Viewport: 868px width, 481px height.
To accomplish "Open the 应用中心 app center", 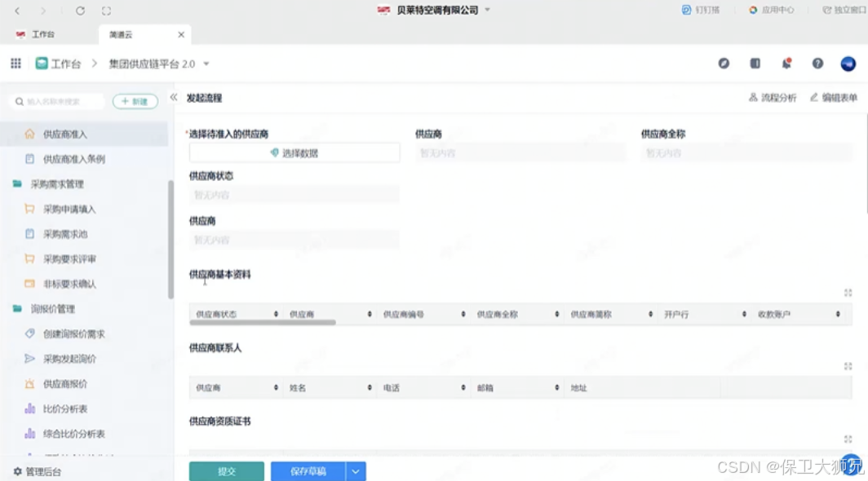I will (x=773, y=10).
